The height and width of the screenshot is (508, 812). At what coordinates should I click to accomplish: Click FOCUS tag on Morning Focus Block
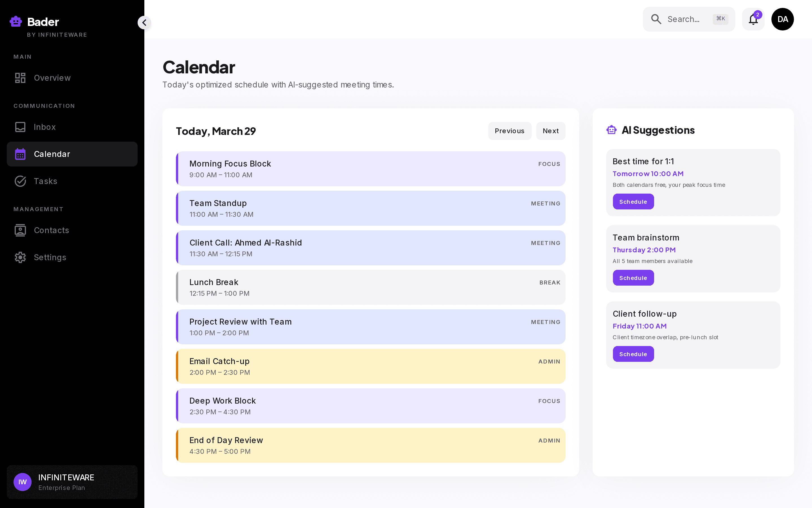[549, 164]
